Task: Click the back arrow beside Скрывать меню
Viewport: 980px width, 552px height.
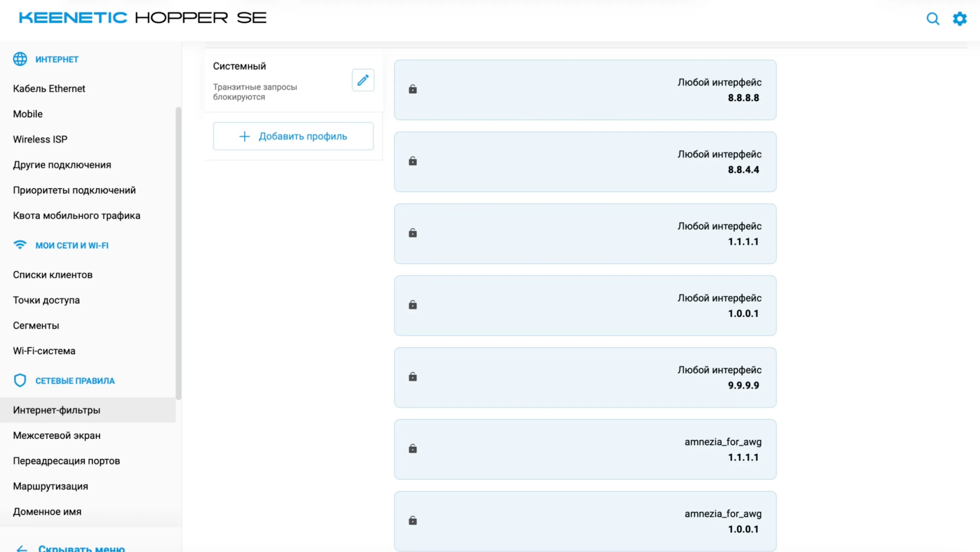Action: 22,549
